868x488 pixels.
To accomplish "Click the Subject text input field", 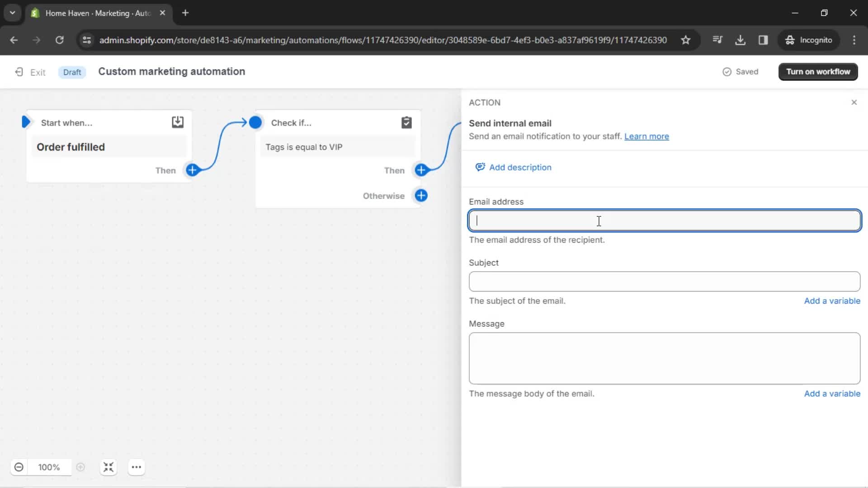I will 664,281.
